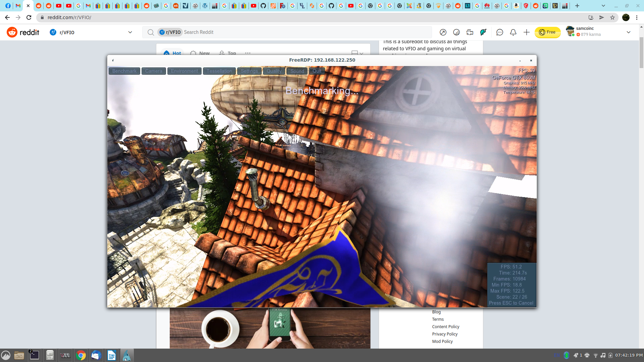Click the taskbar clock 07:42:19 PM
The height and width of the screenshot is (362, 644).
click(x=629, y=355)
